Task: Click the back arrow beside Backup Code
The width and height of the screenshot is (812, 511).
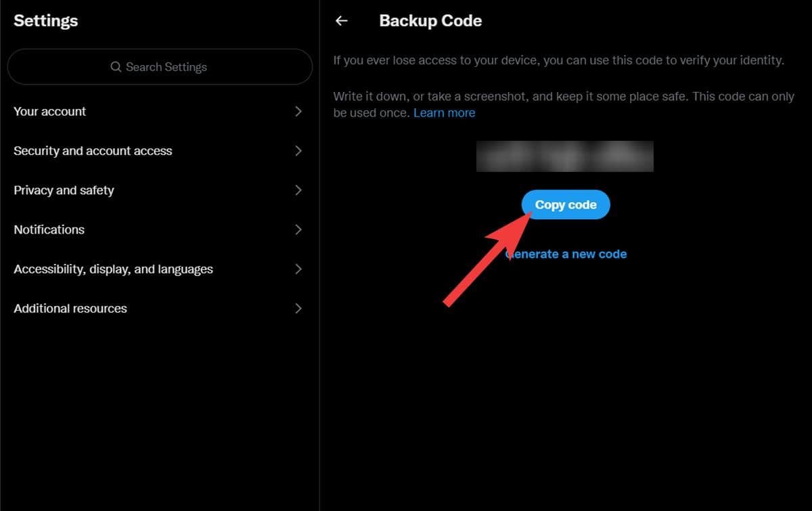Action: pos(342,21)
